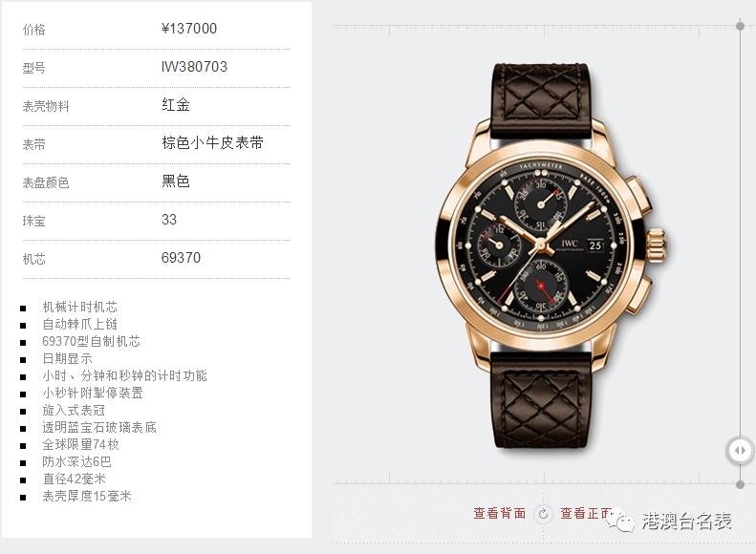Click the watch crown on the case
The height and width of the screenshot is (554, 756).
[x=657, y=244]
